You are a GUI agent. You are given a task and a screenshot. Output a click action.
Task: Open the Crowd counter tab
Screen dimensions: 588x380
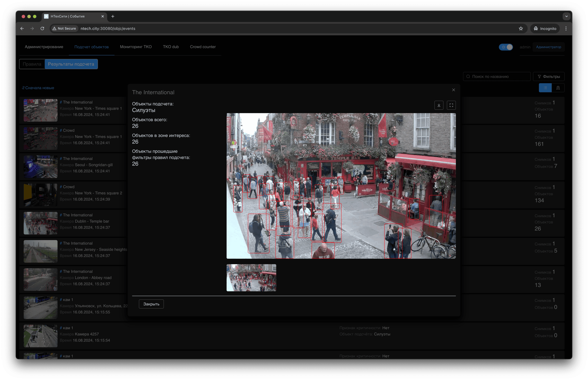[203, 47]
